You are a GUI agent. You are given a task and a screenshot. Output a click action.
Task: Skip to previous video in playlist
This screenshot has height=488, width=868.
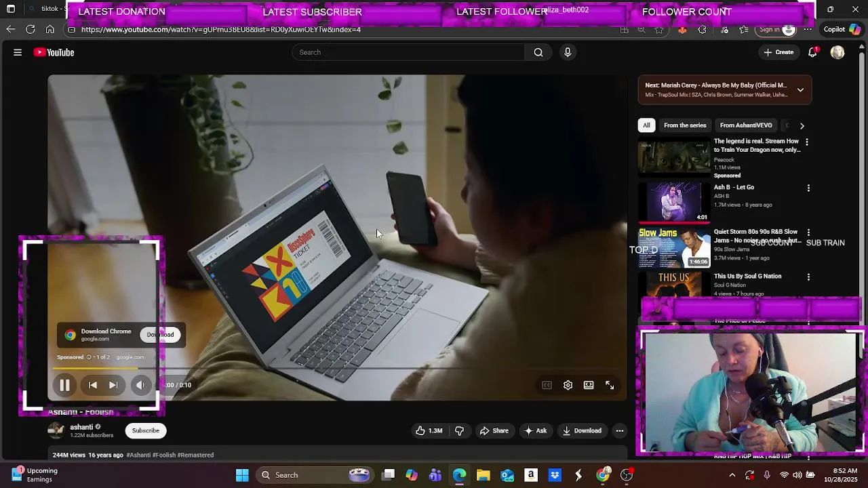tap(93, 385)
